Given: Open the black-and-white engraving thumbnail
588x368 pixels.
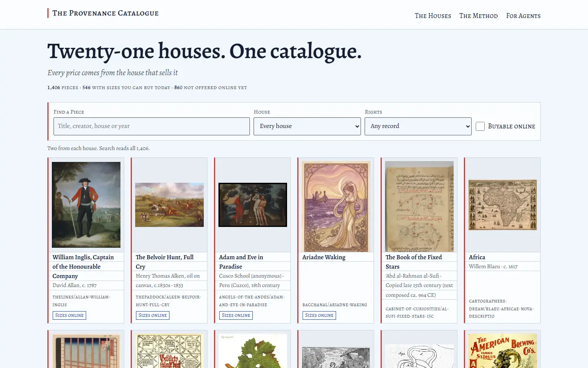Looking at the screenshot, I should tap(336, 357).
